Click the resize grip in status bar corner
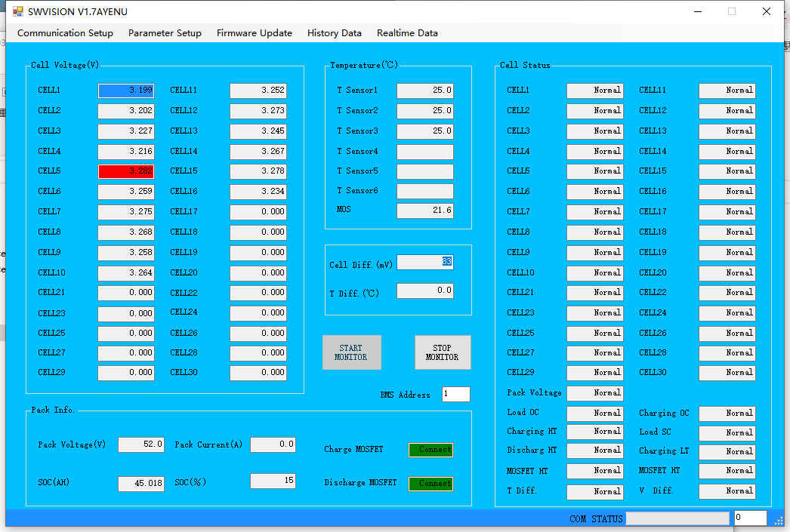Image resolution: width=790 pixels, height=532 pixels. click(779, 519)
